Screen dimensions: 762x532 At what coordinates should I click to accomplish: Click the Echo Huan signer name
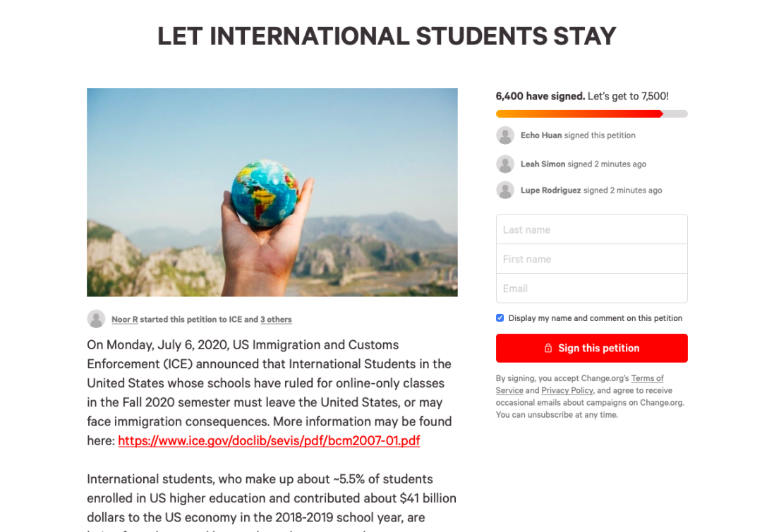click(x=541, y=135)
